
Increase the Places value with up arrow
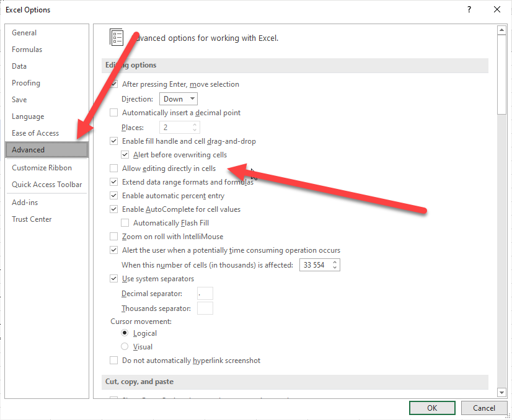point(195,125)
